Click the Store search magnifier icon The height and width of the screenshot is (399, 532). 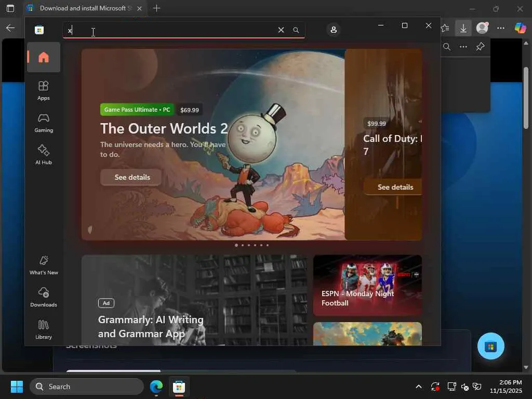296,30
